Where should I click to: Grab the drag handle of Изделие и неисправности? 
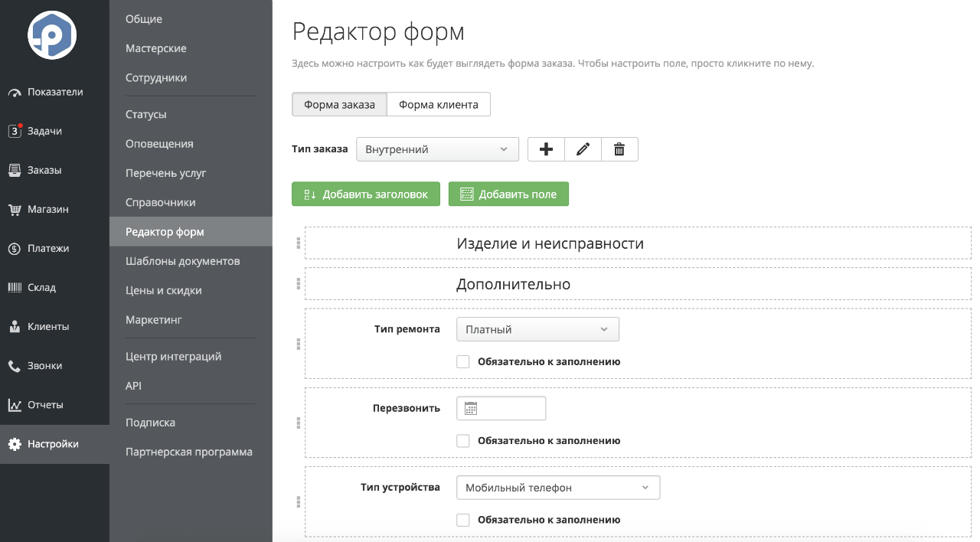click(299, 243)
